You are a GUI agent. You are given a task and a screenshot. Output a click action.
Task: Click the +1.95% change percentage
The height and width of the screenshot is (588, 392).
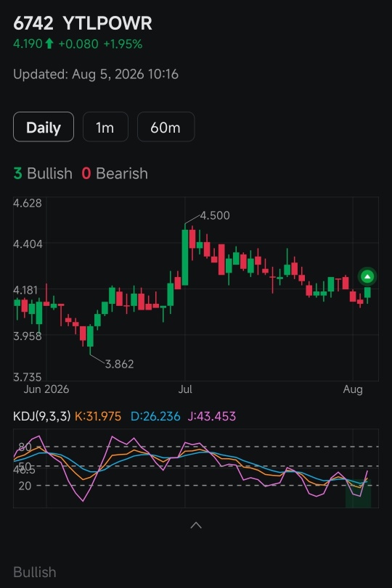pos(123,44)
